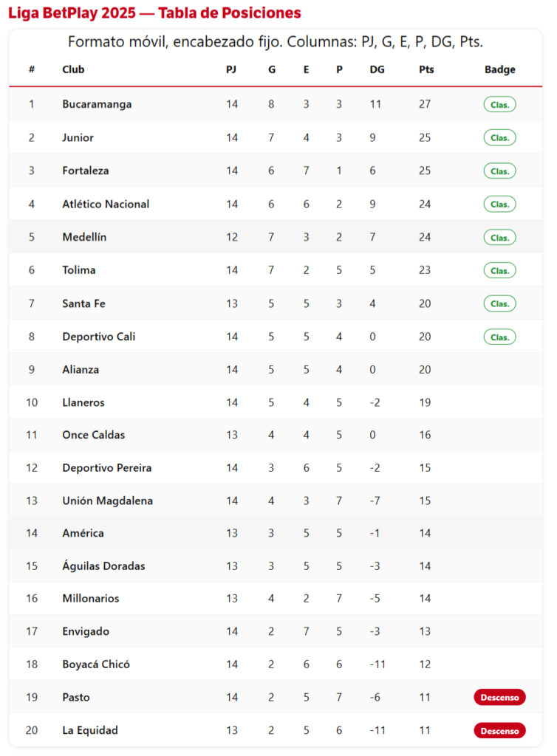Click the Clas. badge for Medellín
Image resolution: width=557 pixels, height=756 pixels.
pos(499,238)
